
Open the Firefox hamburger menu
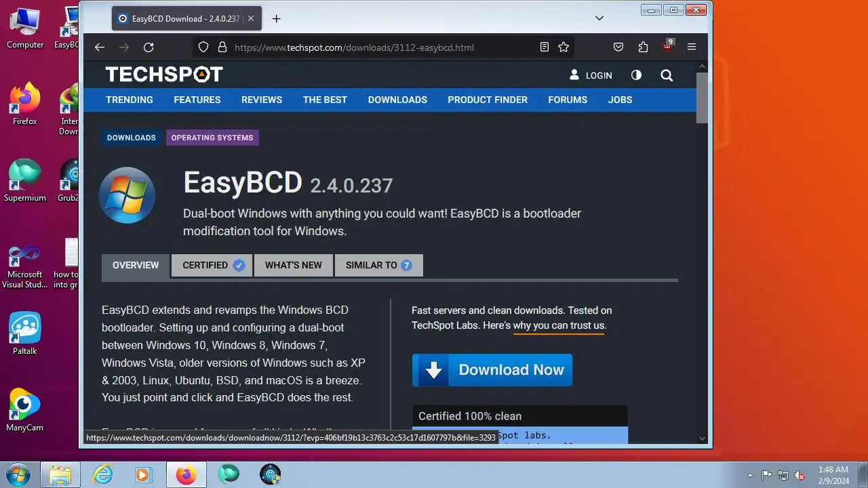tap(692, 47)
